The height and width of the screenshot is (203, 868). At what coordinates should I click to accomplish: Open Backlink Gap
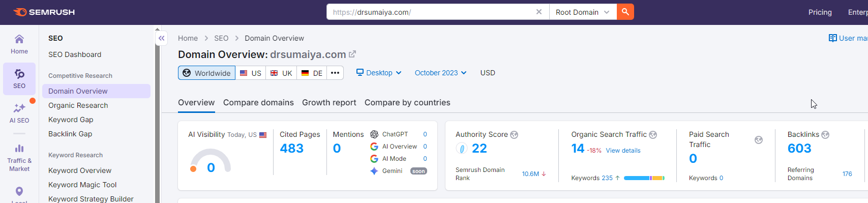pos(70,134)
